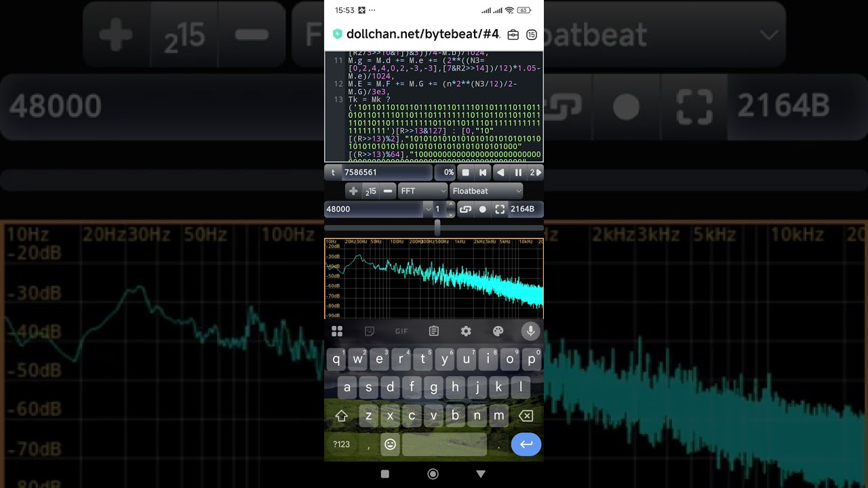Viewport: 868px width, 488px height.
Task: Tap the Android recent apps square button
Action: pyautogui.click(x=385, y=474)
